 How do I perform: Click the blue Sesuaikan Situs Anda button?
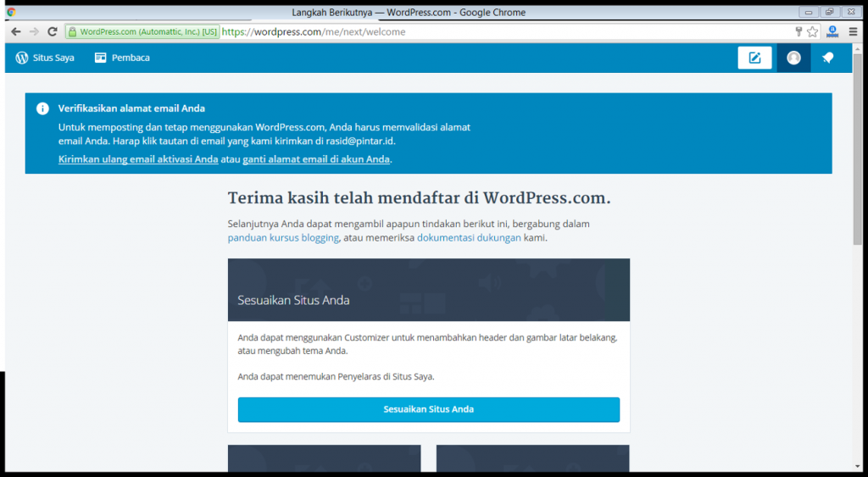click(428, 409)
